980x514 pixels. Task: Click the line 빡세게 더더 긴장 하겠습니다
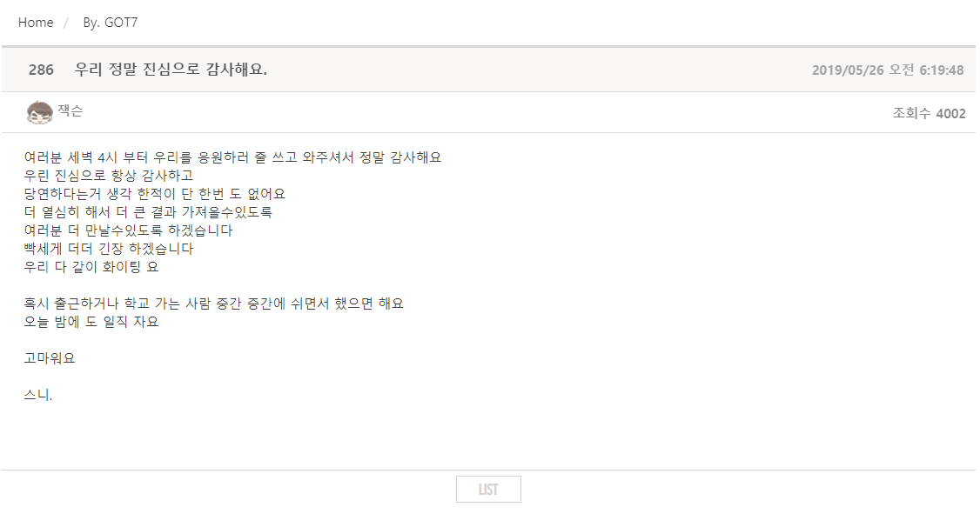pyautogui.click(x=109, y=249)
